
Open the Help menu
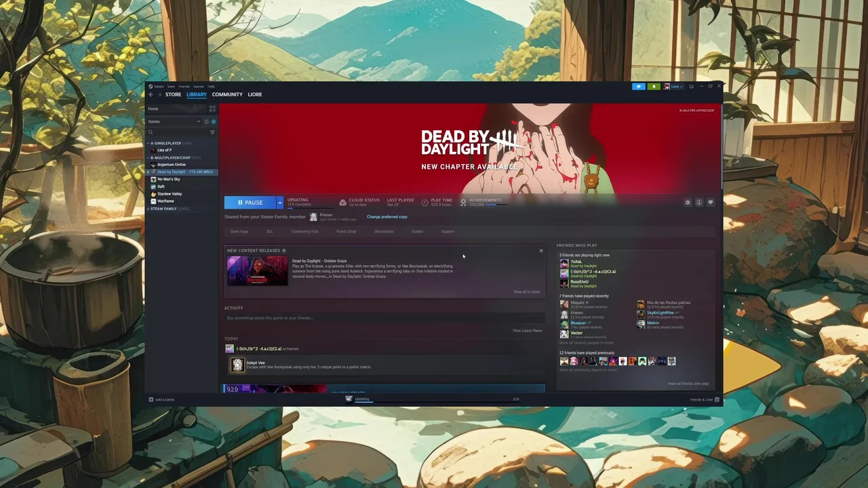211,86
